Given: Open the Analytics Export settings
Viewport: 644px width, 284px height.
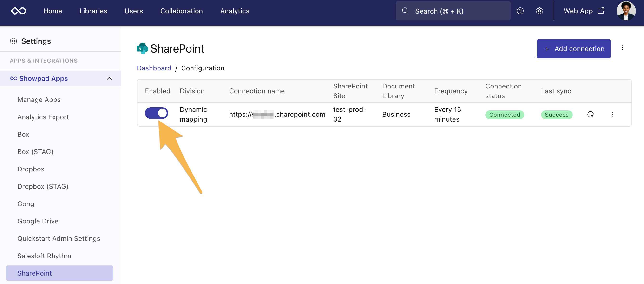Looking at the screenshot, I should pos(43,117).
